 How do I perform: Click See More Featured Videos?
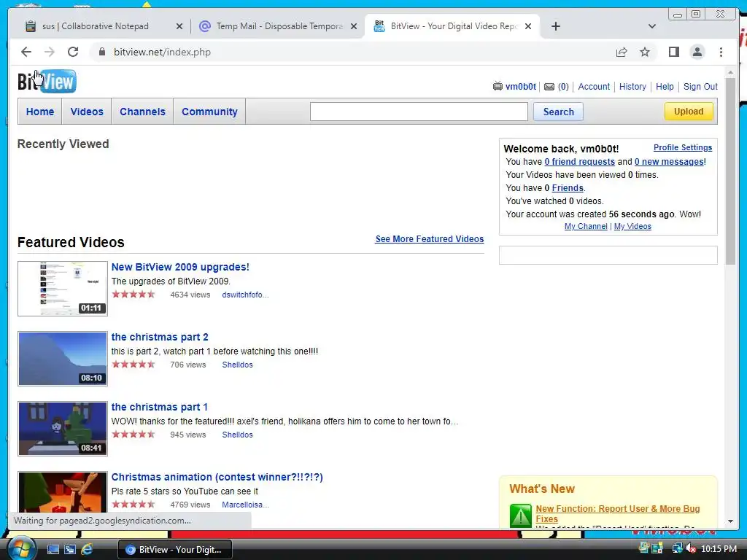tap(429, 239)
